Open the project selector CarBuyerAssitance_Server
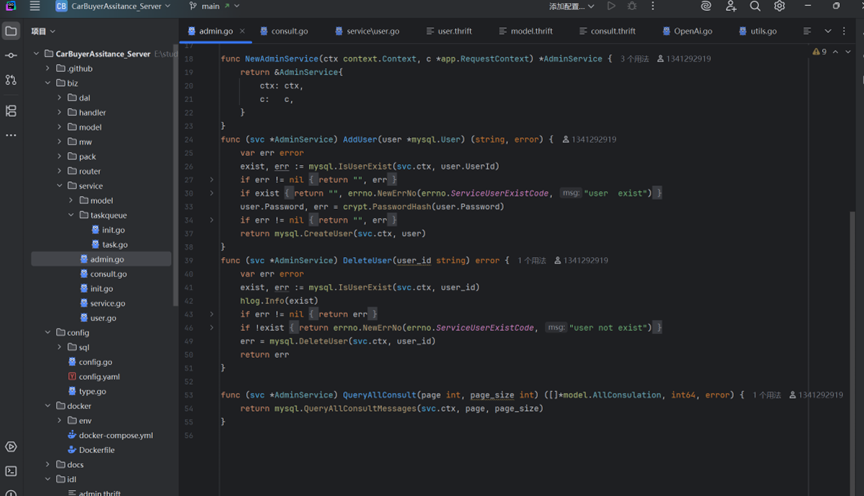864x496 pixels. click(113, 6)
